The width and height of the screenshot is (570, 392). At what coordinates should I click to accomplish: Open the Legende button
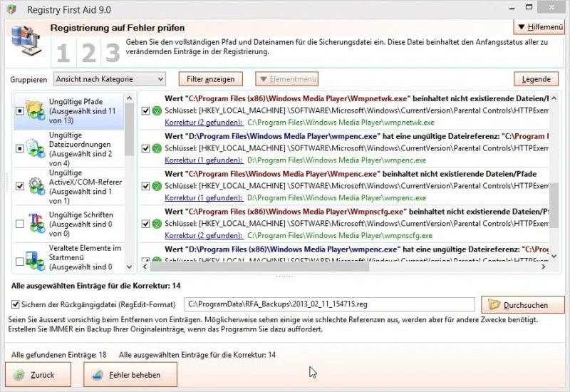coord(537,79)
